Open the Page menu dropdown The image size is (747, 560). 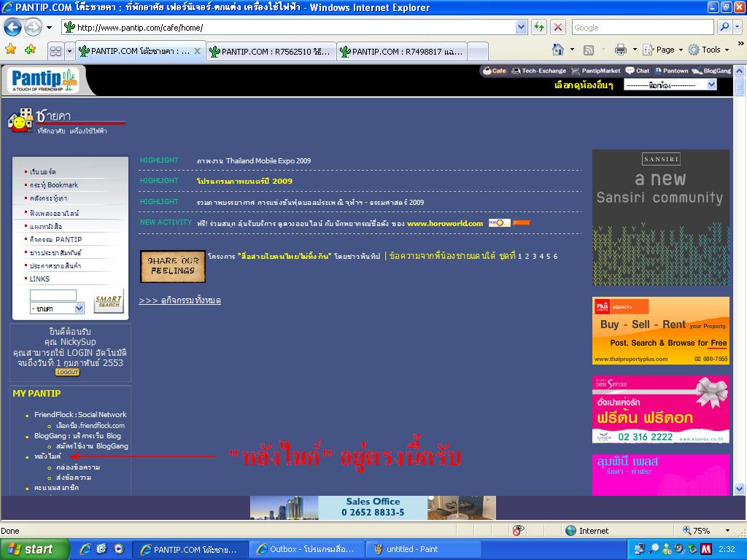[662, 50]
